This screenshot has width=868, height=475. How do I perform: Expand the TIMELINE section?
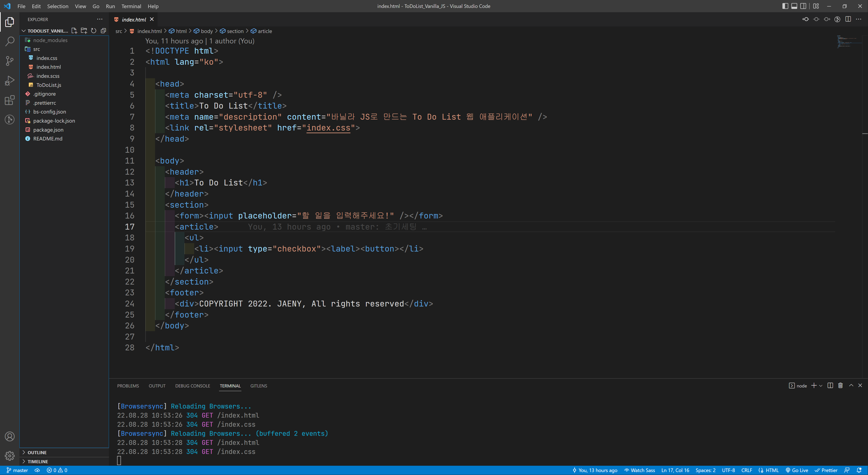38,461
